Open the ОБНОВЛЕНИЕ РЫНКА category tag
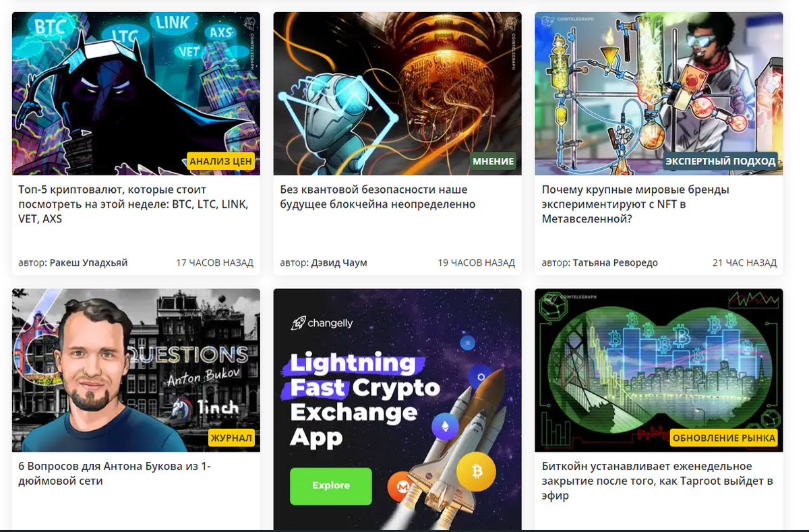Image resolution: width=809 pixels, height=532 pixels. click(724, 438)
